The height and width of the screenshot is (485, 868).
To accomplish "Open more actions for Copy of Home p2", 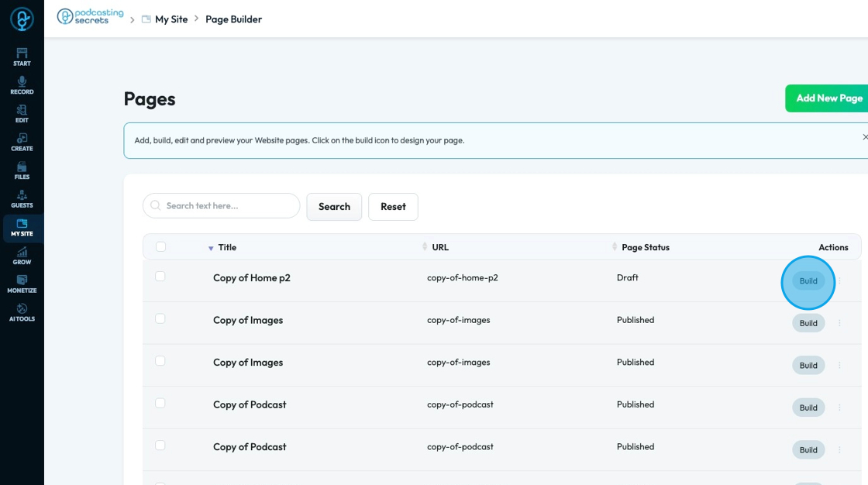I will 839,281.
